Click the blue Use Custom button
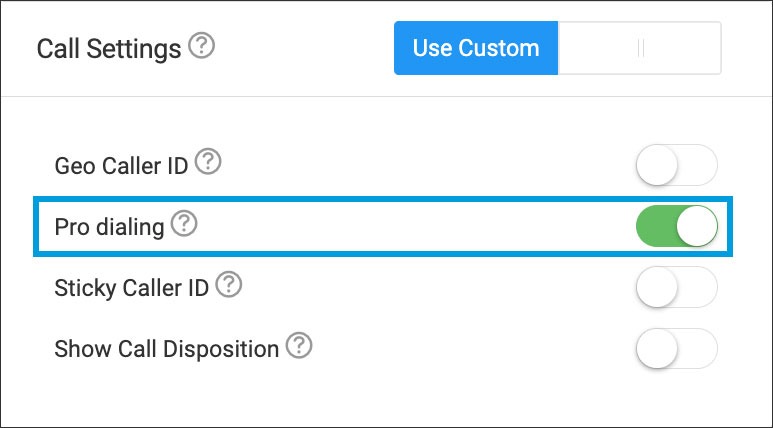The image size is (773, 428). (476, 49)
